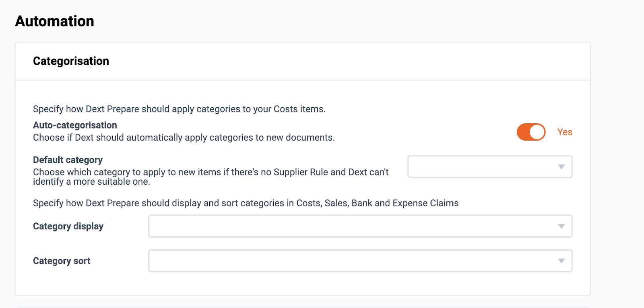Click the 'display and sort categories in Costs' text
This screenshot has height=308, width=644.
click(247, 203)
